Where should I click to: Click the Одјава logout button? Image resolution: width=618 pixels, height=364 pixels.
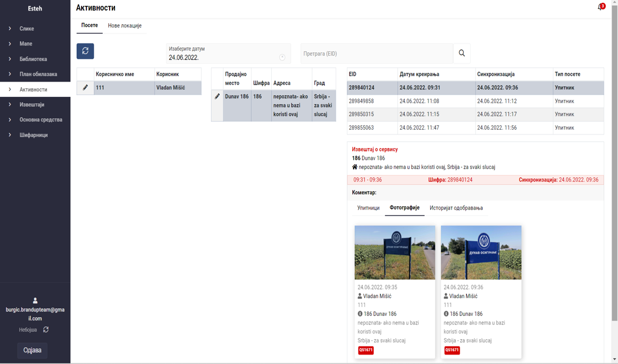[32, 350]
